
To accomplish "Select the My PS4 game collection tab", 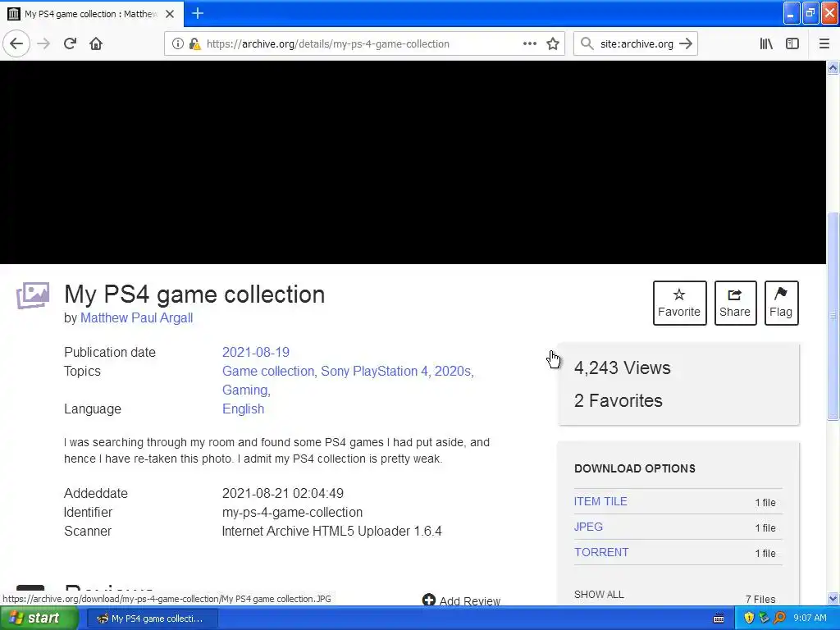I will 92,14.
